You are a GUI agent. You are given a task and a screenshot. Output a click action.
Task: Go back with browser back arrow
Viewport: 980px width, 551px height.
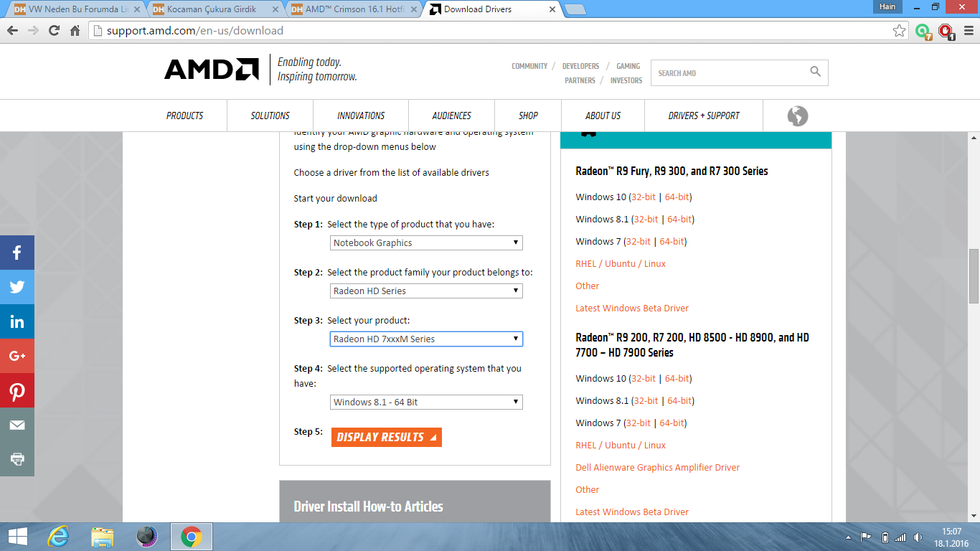point(12,31)
